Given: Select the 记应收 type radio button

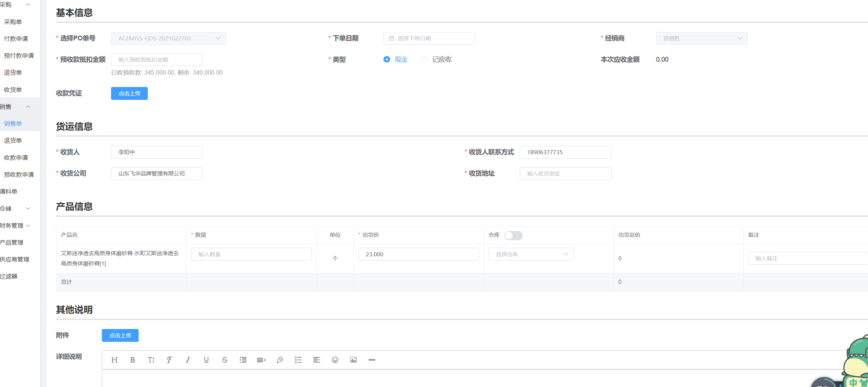Looking at the screenshot, I should [425, 59].
